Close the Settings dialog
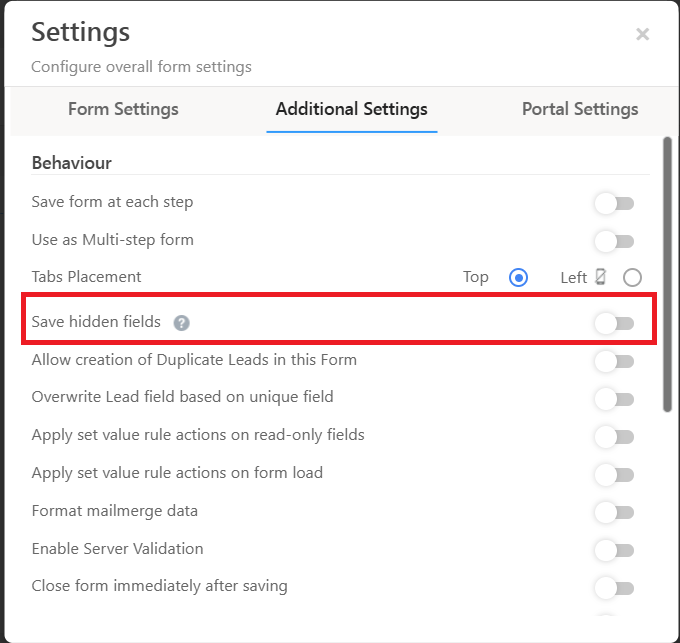Screen dimensions: 680x643 coord(642,34)
